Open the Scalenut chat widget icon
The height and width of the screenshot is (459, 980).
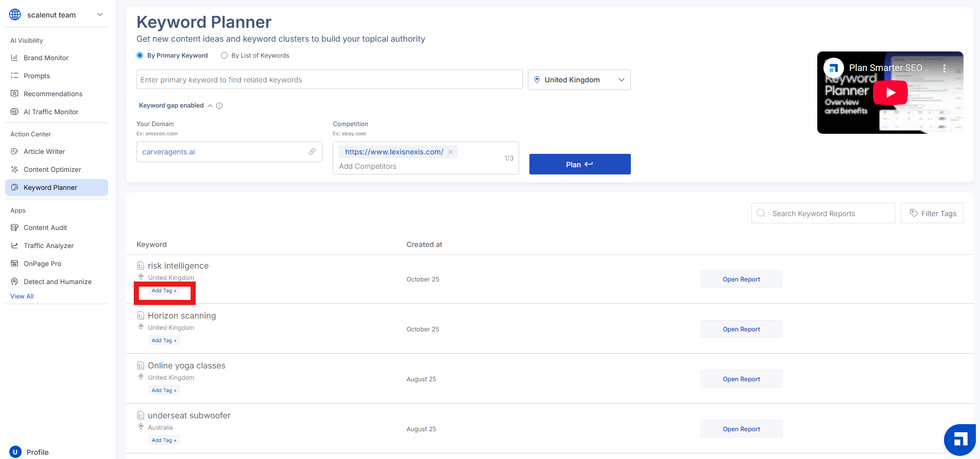(x=959, y=440)
